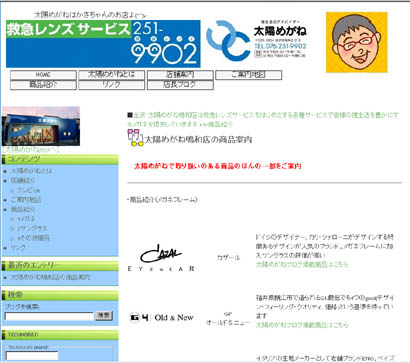Select the その他商品 sub-item in the sidebar
This screenshot has height=363, width=410.
point(33,238)
